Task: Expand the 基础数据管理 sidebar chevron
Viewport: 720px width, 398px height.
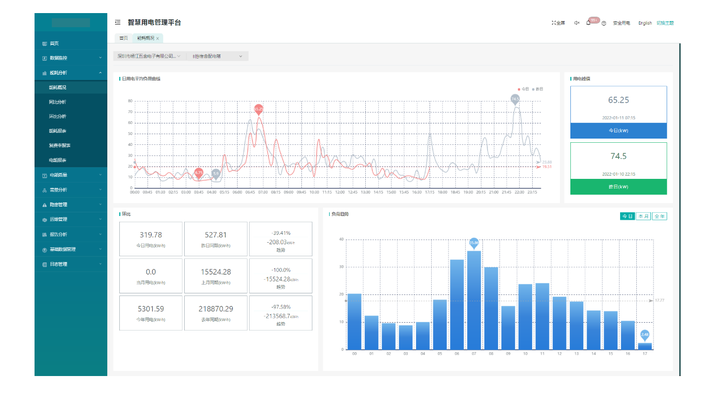Action: (x=100, y=249)
